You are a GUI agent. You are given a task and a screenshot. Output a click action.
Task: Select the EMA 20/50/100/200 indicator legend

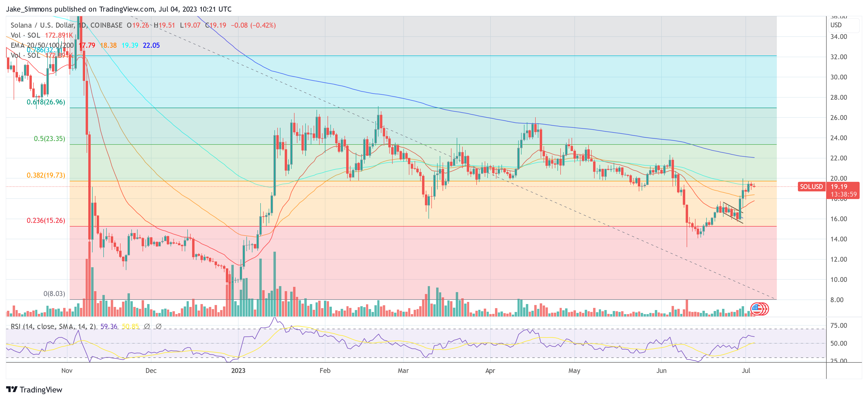(x=42, y=45)
